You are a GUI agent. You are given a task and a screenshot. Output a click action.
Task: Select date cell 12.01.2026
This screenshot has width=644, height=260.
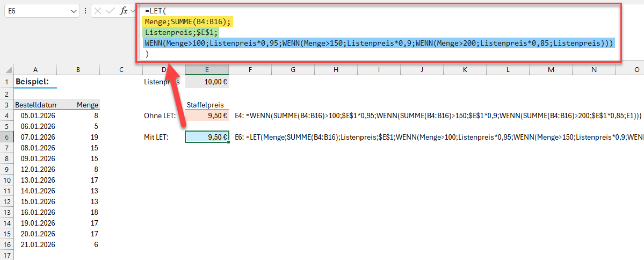pyautogui.click(x=35, y=169)
